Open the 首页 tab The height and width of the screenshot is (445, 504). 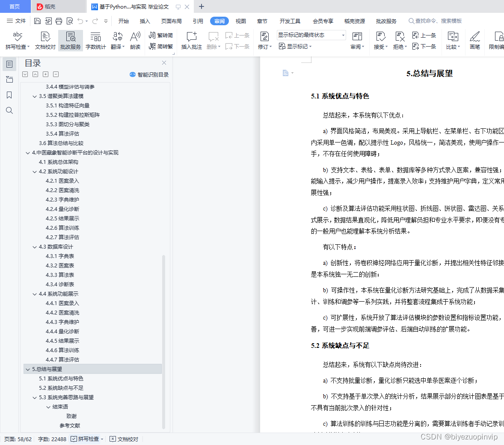tap(15, 6)
